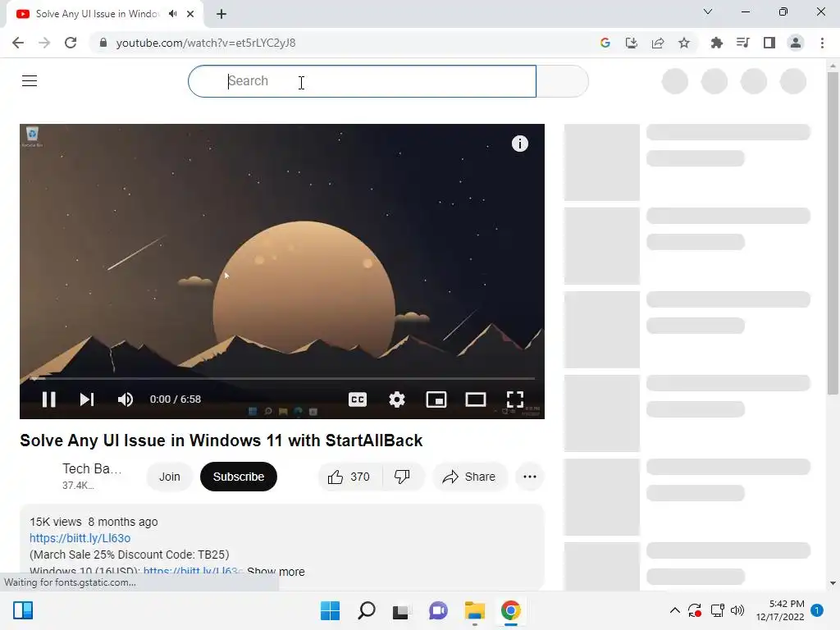Screen dimensions: 840x630
Task: Seek on the video progress bar
Action: click(x=282, y=378)
